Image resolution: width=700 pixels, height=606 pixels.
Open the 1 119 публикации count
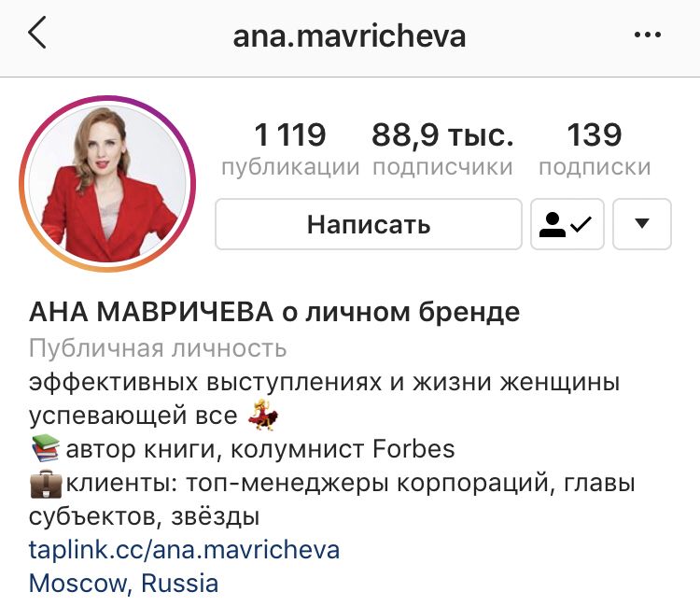(x=290, y=148)
